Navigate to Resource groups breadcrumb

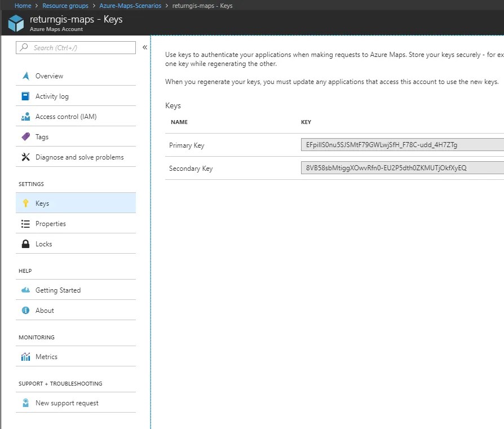click(65, 6)
